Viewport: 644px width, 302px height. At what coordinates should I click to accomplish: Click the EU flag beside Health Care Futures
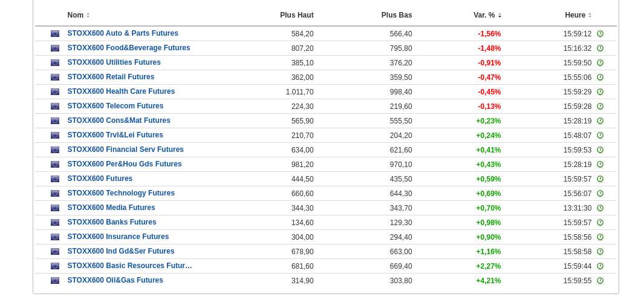coord(55,92)
